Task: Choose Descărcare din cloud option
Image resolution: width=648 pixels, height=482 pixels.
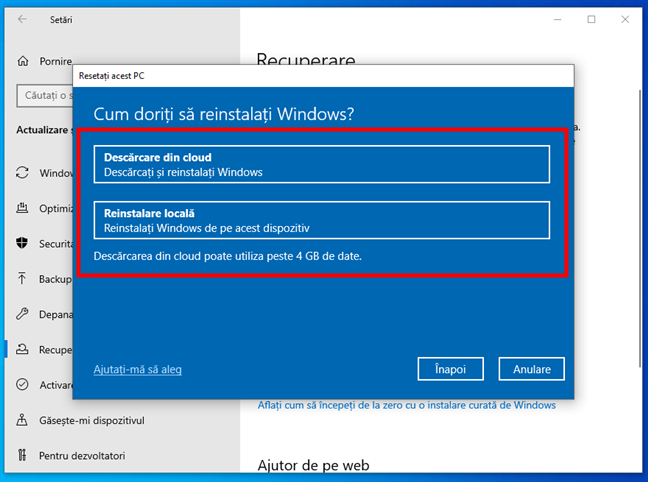Action: pos(322,164)
